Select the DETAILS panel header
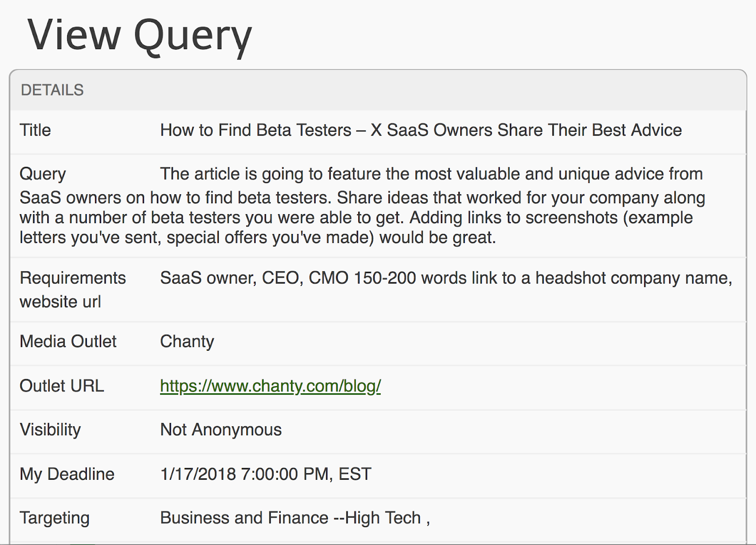This screenshot has width=756, height=545. pos(378,90)
